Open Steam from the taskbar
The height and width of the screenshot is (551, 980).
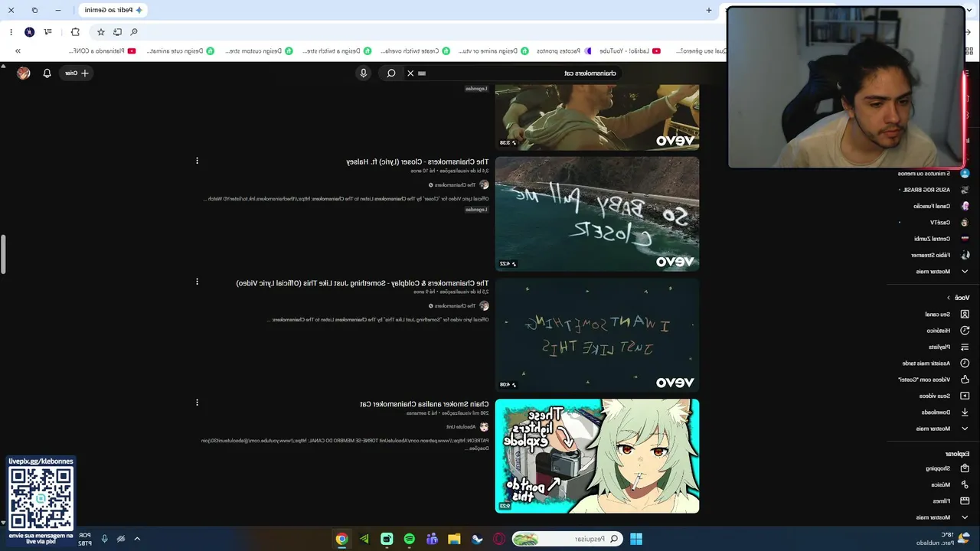point(477,539)
